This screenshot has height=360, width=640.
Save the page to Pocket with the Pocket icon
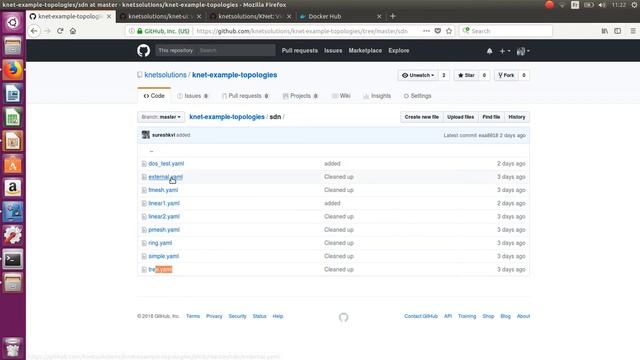[438, 31]
